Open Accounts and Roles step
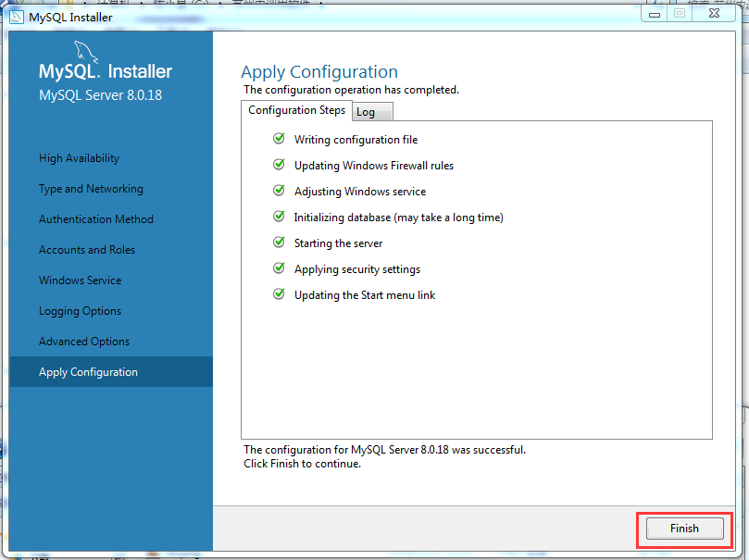This screenshot has height=560, width=749. pyautogui.click(x=87, y=249)
